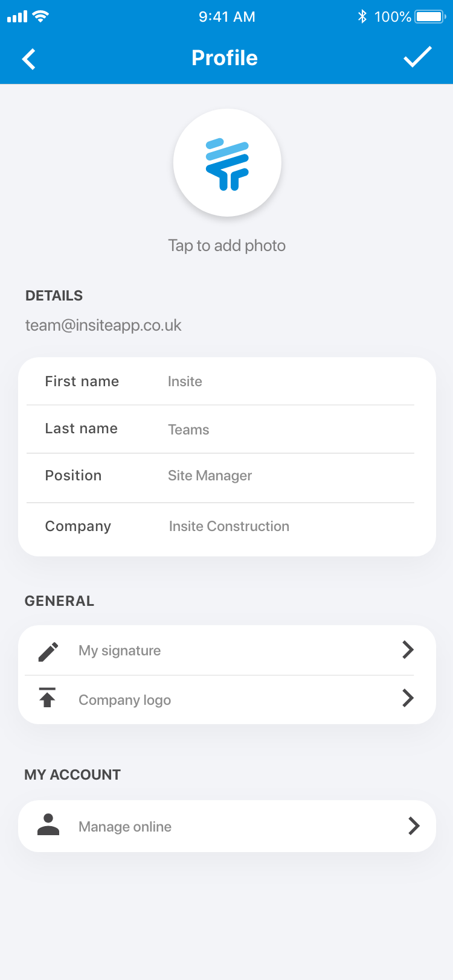The height and width of the screenshot is (980, 453).
Task: Edit the Last name field showing Teams
Action: pyautogui.click(x=227, y=429)
